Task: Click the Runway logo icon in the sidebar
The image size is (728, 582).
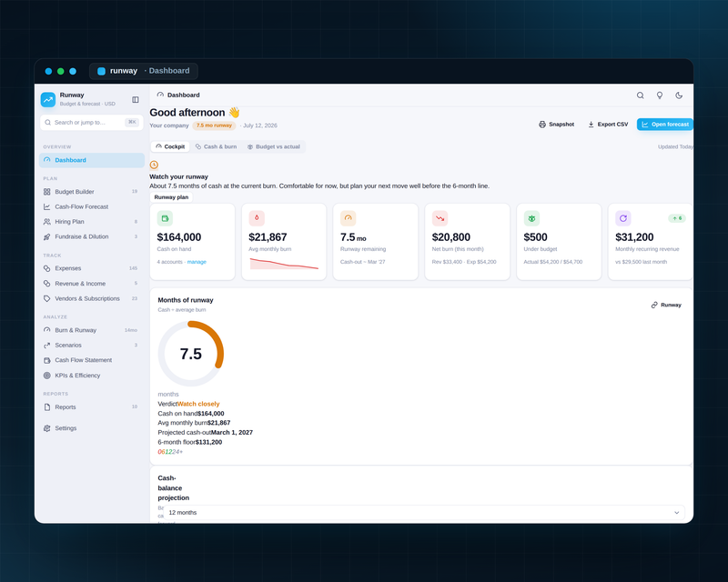Action: (48, 99)
